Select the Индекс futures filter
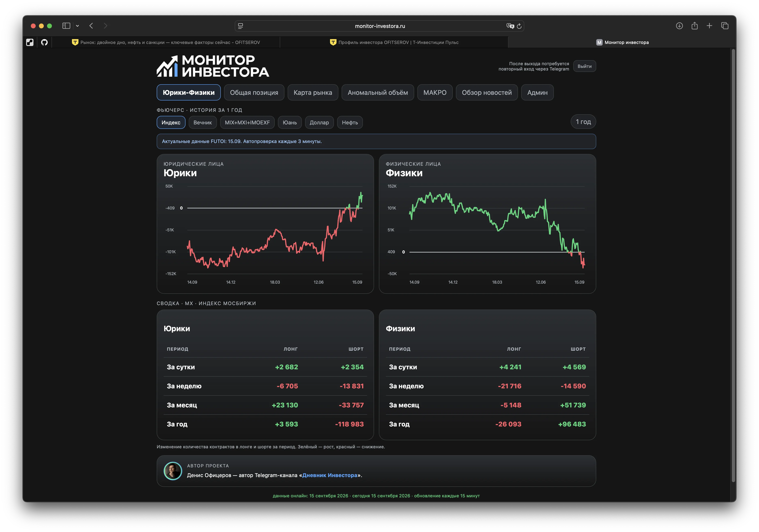Screen dimensions: 759x532 [171, 123]
